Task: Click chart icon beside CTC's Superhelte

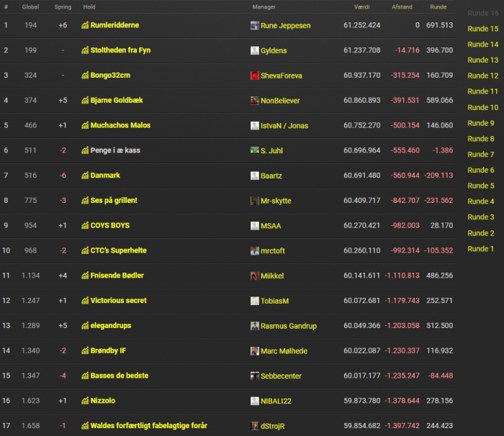Action: tap(85, 250)
